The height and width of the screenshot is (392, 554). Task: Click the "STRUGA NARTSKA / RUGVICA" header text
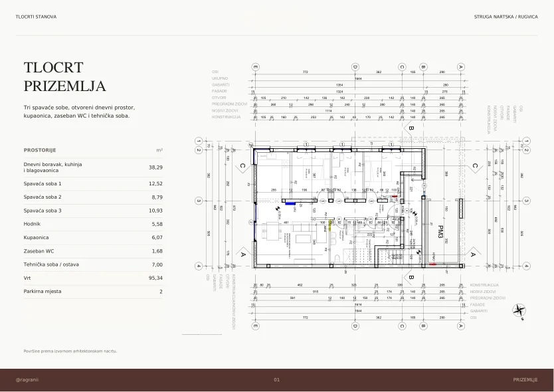click(x=506, y=17)
